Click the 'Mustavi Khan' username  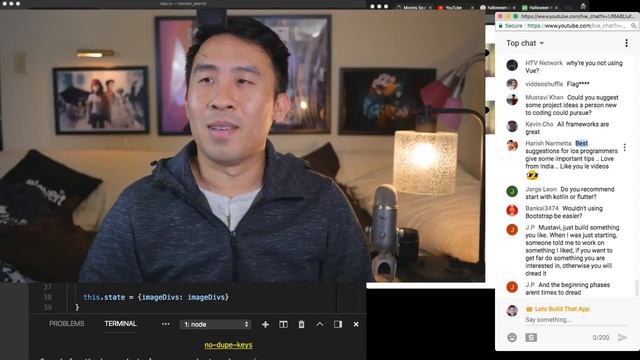click(x=544, y=98)
